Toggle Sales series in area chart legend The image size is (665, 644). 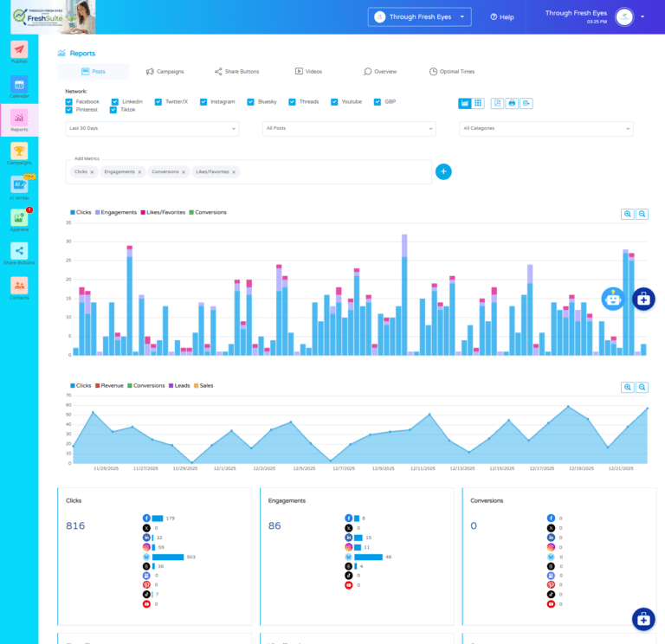(x=203, y=386)
